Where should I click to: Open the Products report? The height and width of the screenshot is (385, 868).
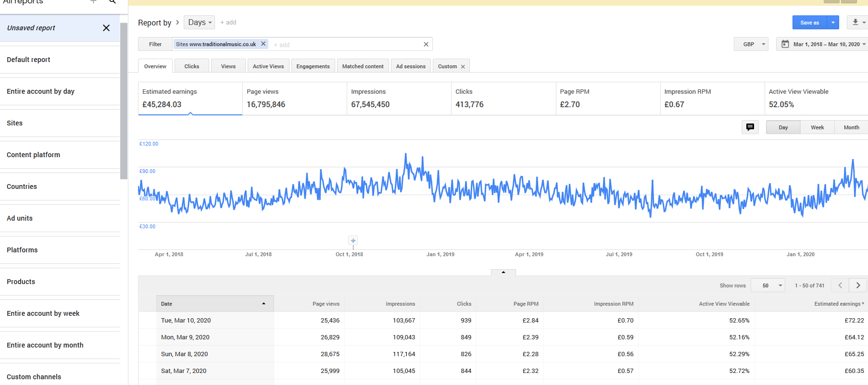[60, 282]
